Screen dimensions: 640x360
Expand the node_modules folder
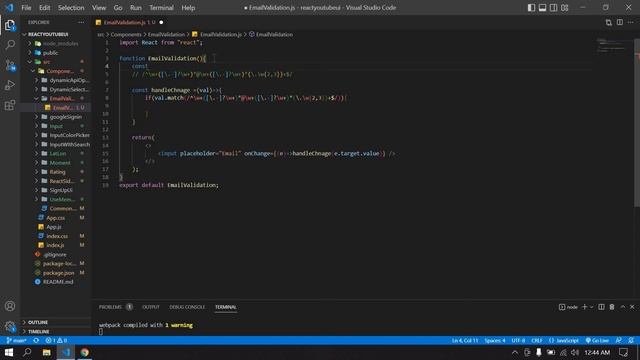point(56,44)
